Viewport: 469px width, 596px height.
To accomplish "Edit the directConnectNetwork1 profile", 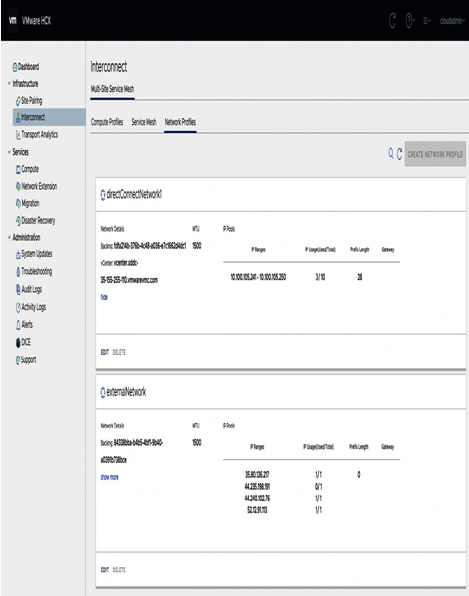I will [105, 352].
